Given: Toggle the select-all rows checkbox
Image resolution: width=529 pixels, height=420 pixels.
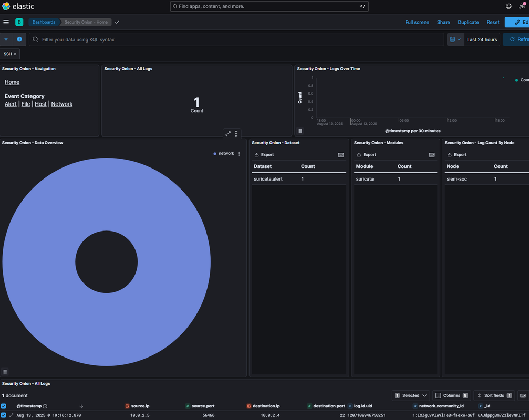Looking at the screenshot, I should pos(3,406).
